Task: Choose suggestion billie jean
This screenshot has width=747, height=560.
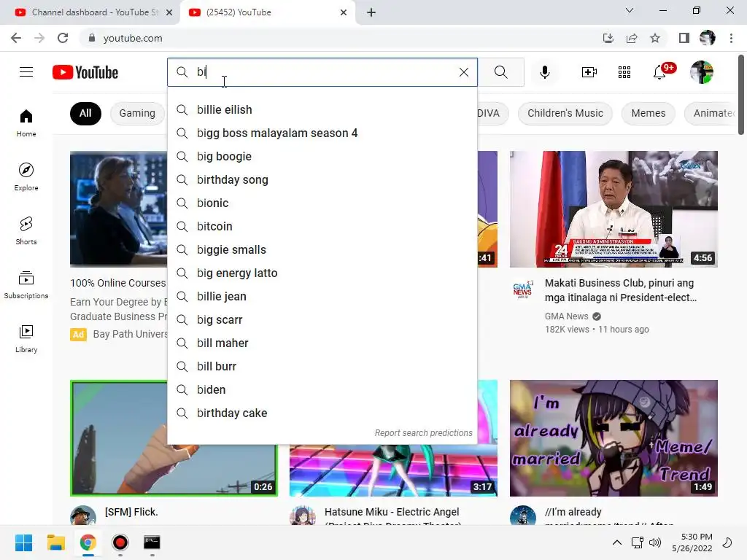Action: point(322,296)
